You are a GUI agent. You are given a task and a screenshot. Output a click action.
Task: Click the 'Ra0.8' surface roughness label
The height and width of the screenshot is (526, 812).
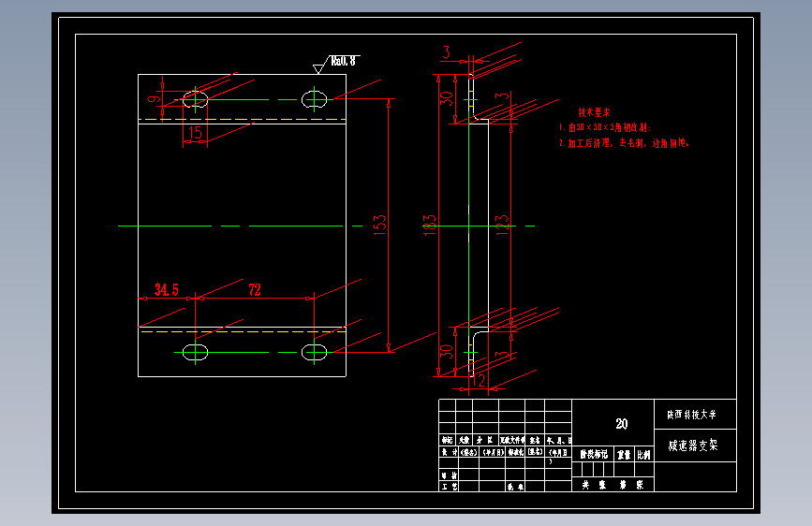point(344,61)
